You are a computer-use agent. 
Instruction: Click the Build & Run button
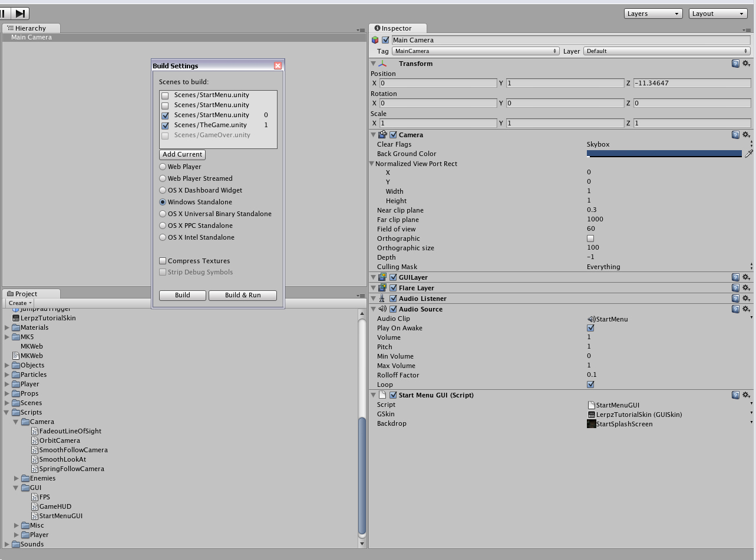point(242,295)
